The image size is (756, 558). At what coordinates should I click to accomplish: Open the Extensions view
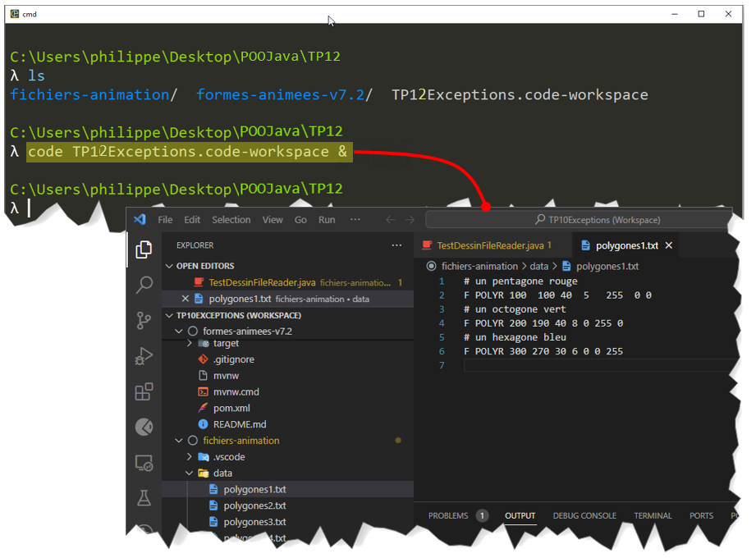[x=144, y=391]
